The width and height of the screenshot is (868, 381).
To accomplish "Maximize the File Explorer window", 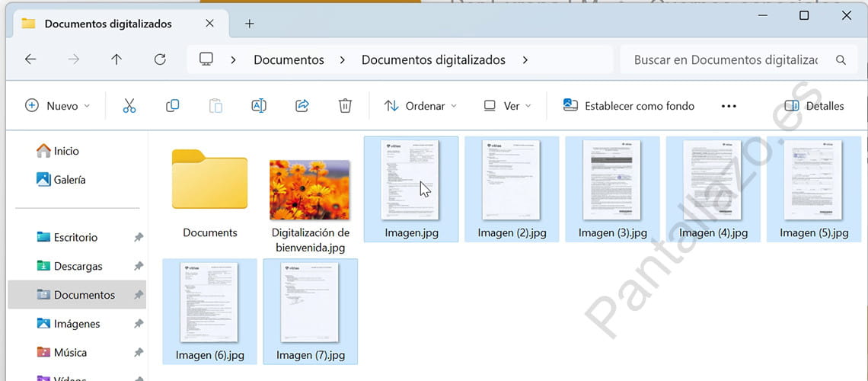I will pos(804,15).
